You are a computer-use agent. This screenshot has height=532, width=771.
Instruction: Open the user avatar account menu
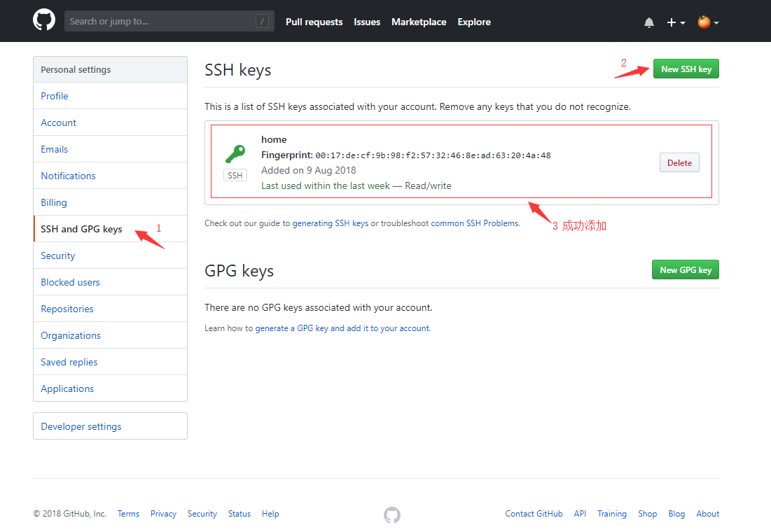coord(708,22)
